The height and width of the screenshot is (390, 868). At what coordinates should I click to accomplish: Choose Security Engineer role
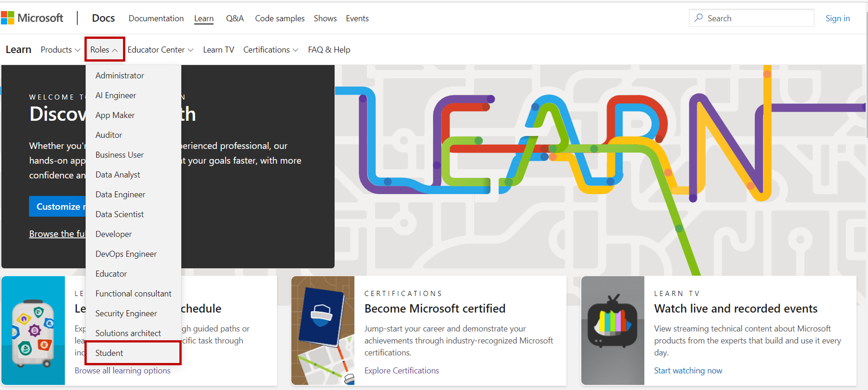[133, 313]
